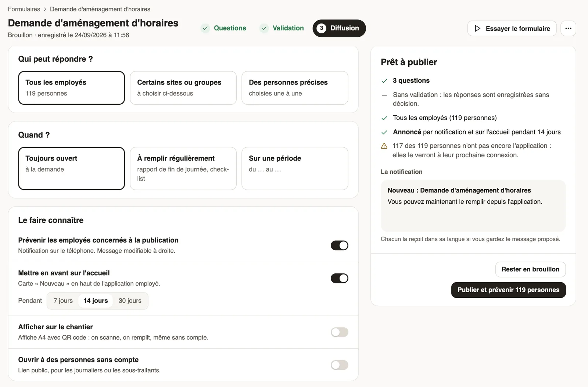The width and height of the screenshot is (588, 387).
Task: Click the notification title Nouveau : Demande d'aménagement d'horaires
Action: (459, 190)
